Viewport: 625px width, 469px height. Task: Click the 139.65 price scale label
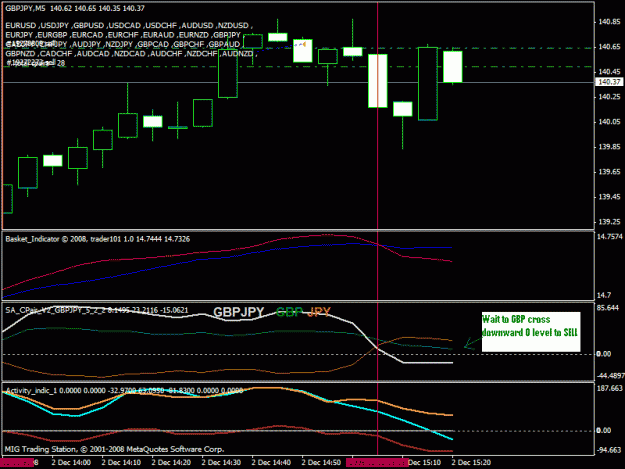pos(609,172)
